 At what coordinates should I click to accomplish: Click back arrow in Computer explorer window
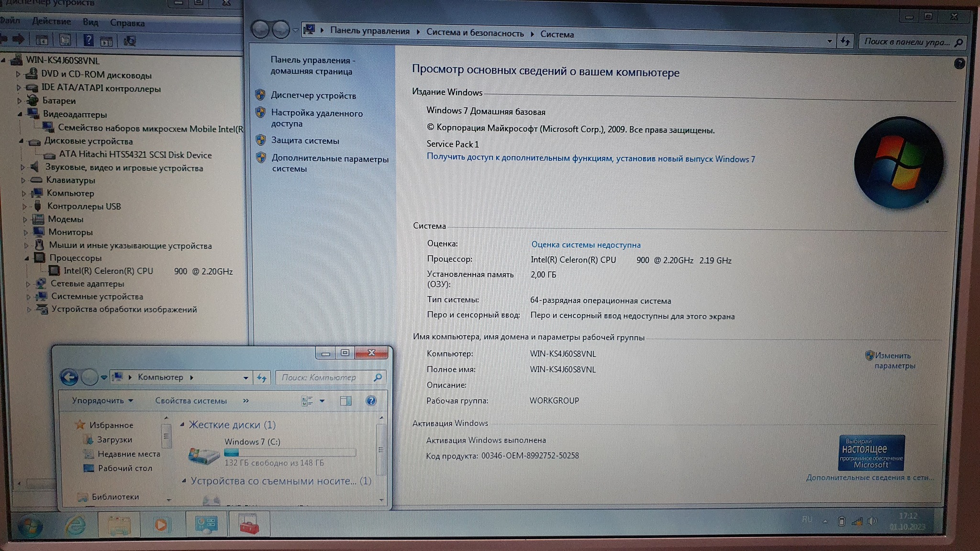tap(69, 377)
